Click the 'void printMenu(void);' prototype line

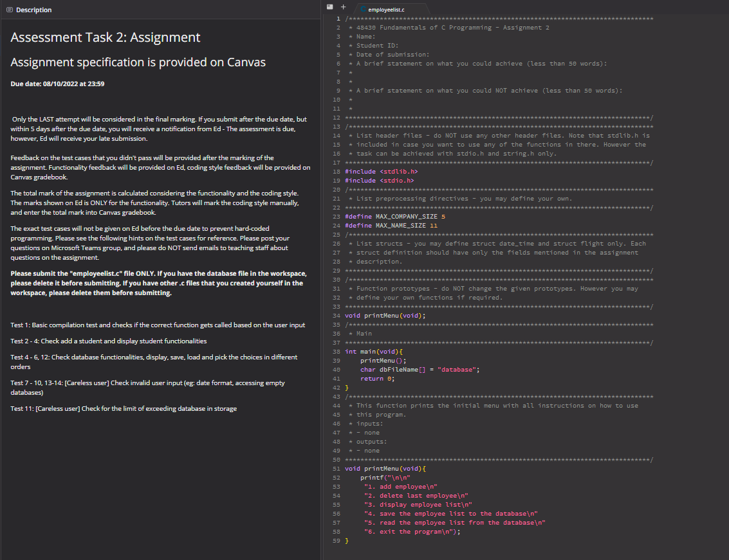tap(385, 316)
